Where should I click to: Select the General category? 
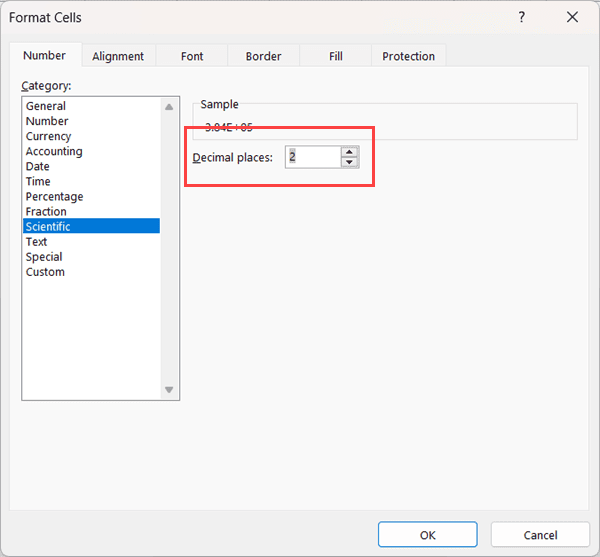(x=46, y=106)
